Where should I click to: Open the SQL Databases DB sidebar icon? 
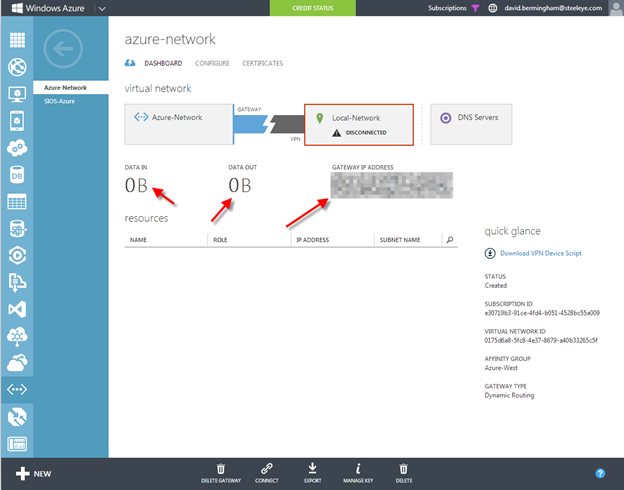(17, 175)
